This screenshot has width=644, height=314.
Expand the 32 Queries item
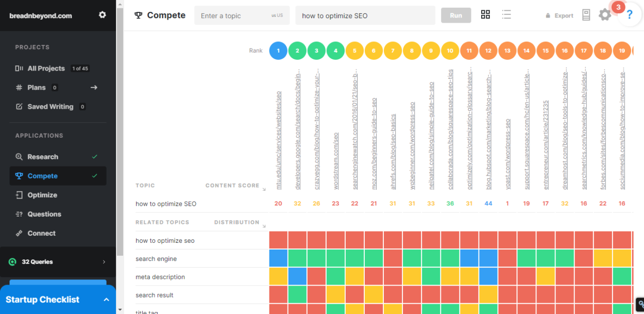[104, 262]
